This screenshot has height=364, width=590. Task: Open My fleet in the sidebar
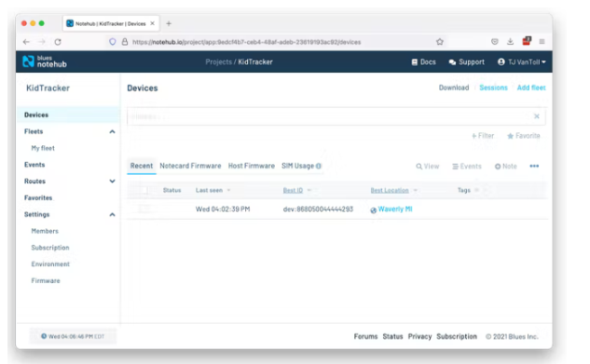tap(43, 148)
